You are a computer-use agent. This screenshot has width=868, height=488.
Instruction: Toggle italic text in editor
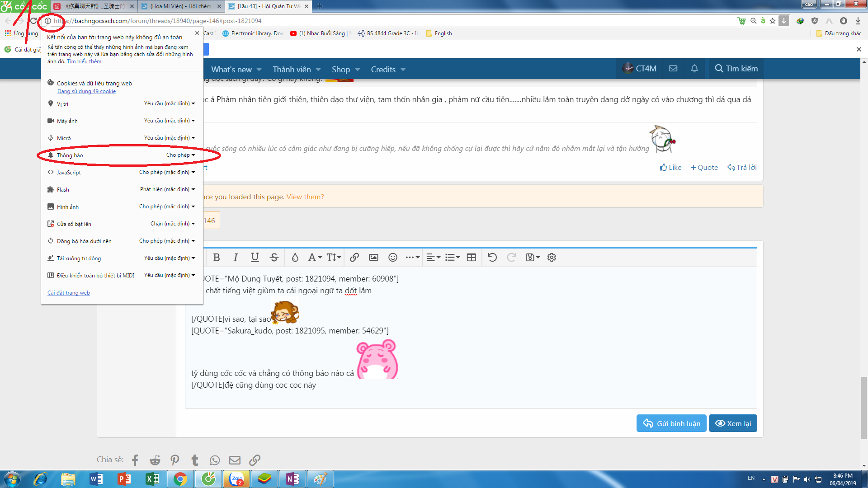pyautogui.click(x=236, y=258)
